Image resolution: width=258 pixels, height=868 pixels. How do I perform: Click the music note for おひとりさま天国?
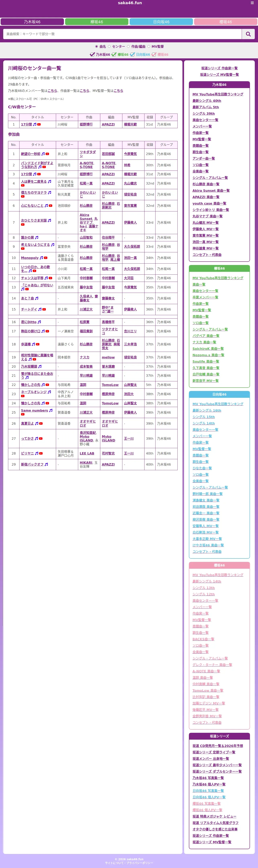click(x=49, y=220)
